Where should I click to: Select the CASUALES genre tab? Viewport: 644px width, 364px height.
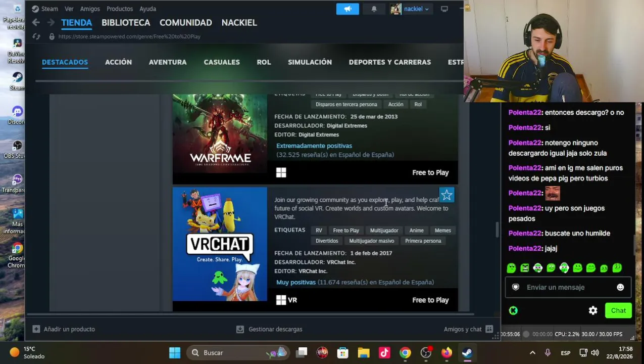coord(222,62)
